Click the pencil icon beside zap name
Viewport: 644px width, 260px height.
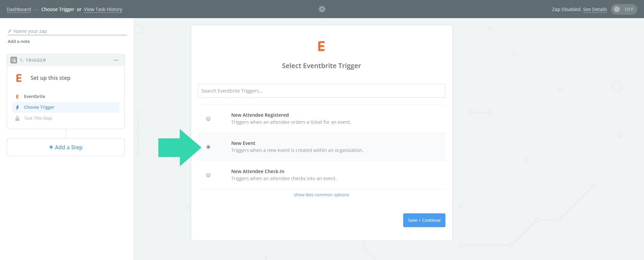(10, 31)
